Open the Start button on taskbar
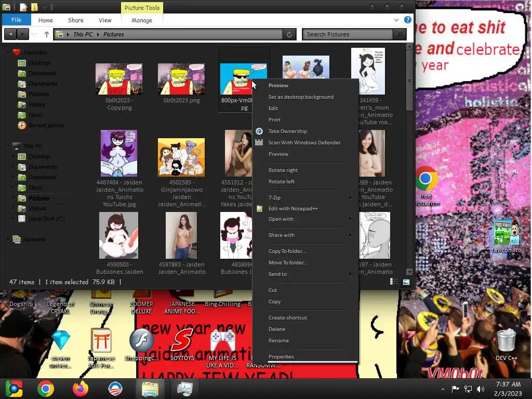532x399 pixels. (x=14, y=389)
